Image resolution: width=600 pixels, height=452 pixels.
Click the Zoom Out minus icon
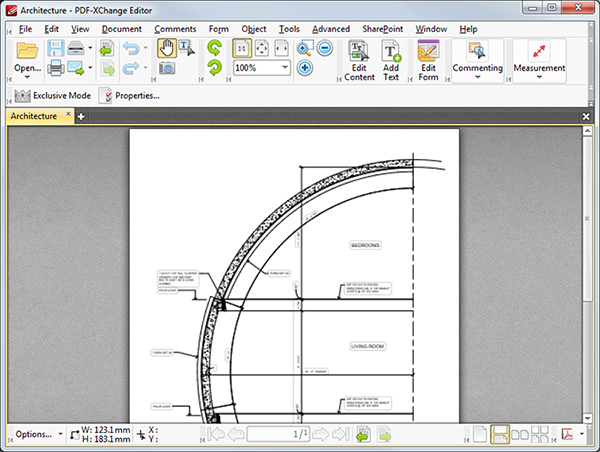tap(325, 48)
